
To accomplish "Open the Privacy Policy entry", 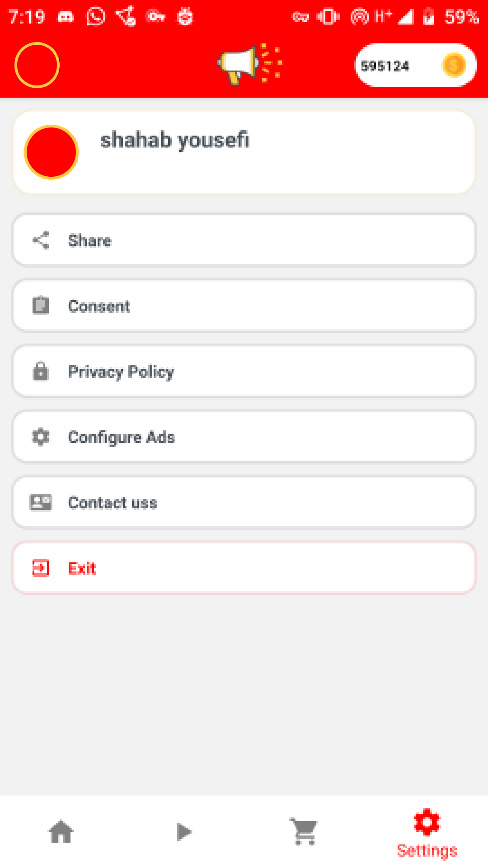I will (x=244, y=372).
